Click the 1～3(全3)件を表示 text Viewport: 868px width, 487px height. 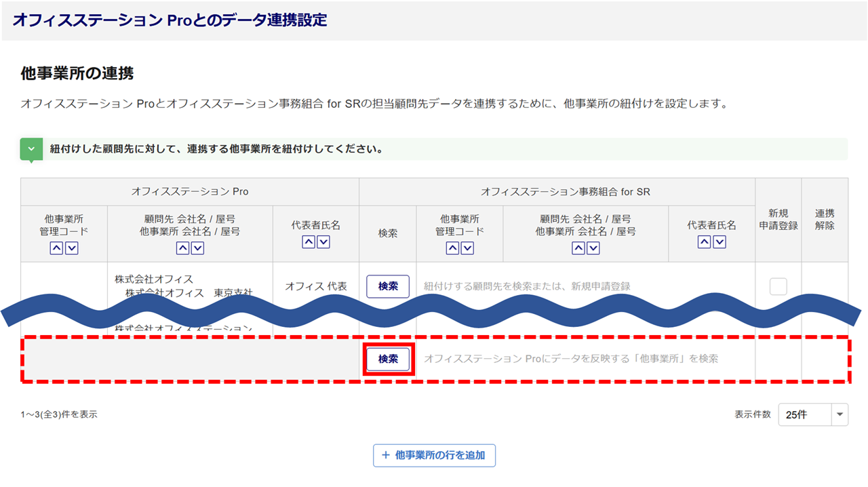coord(59,414)
